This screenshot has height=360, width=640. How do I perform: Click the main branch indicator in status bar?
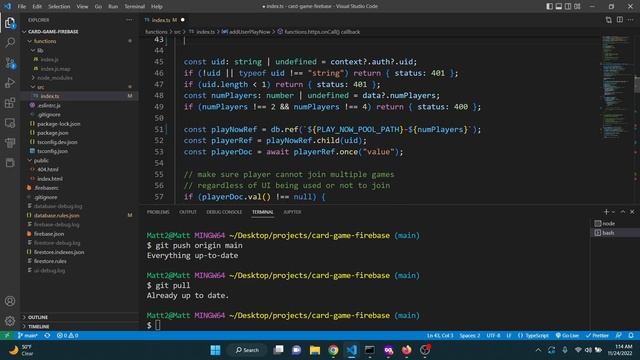pos(27,336)
